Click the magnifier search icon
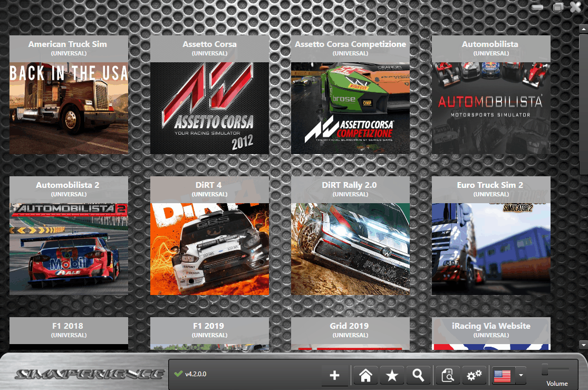This screenshot has height=390, width=588. tap(419, 375)
